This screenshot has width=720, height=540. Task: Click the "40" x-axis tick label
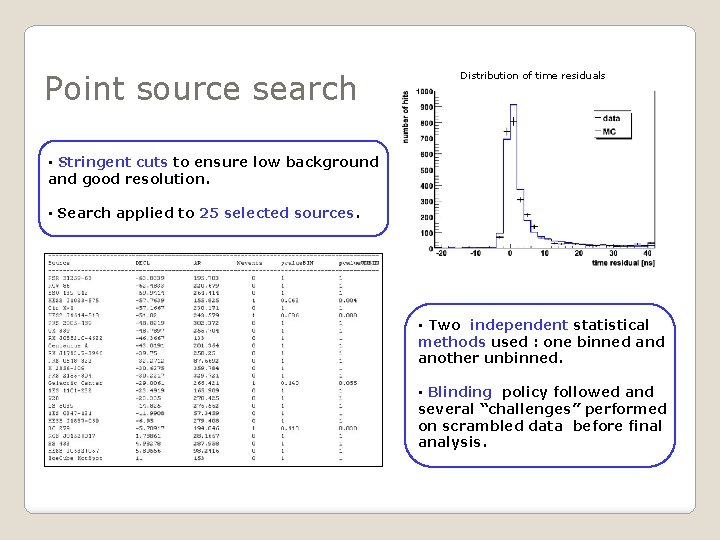(x=647, y=253)
